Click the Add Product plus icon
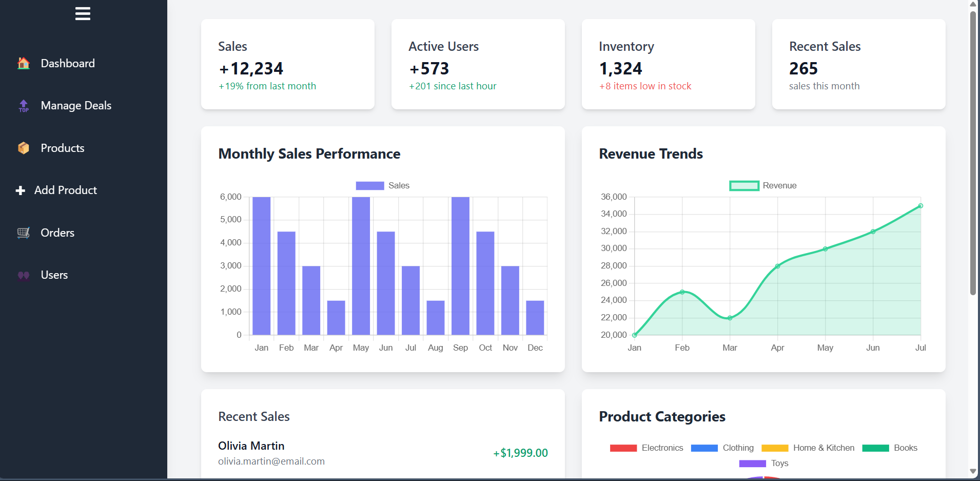 point(21,190)
